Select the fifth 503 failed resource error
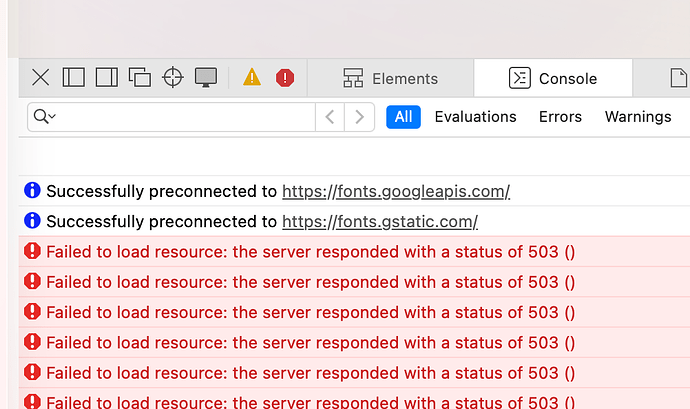The image size is (690, 409). [x=354, y=373]
